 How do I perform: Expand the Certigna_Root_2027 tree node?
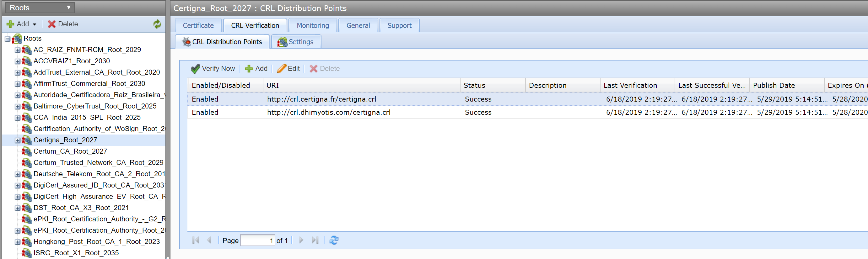tap(18, 140)
